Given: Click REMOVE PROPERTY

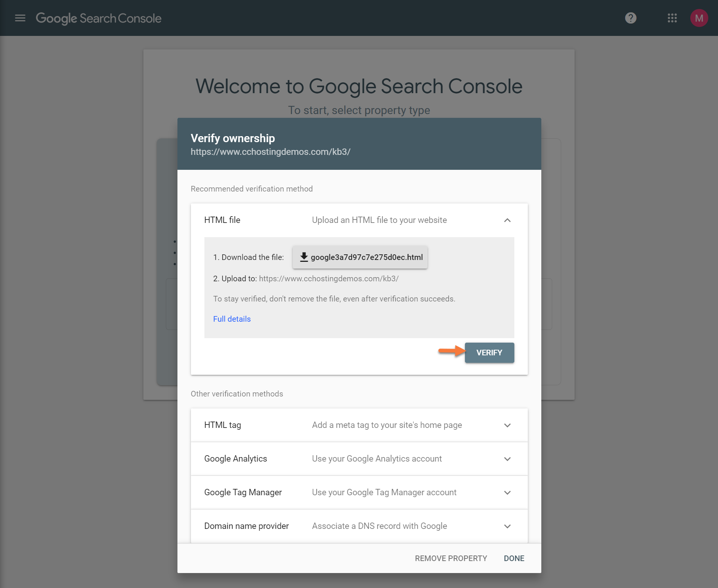Looking at the screenshot, I should (x=451, y=558).
